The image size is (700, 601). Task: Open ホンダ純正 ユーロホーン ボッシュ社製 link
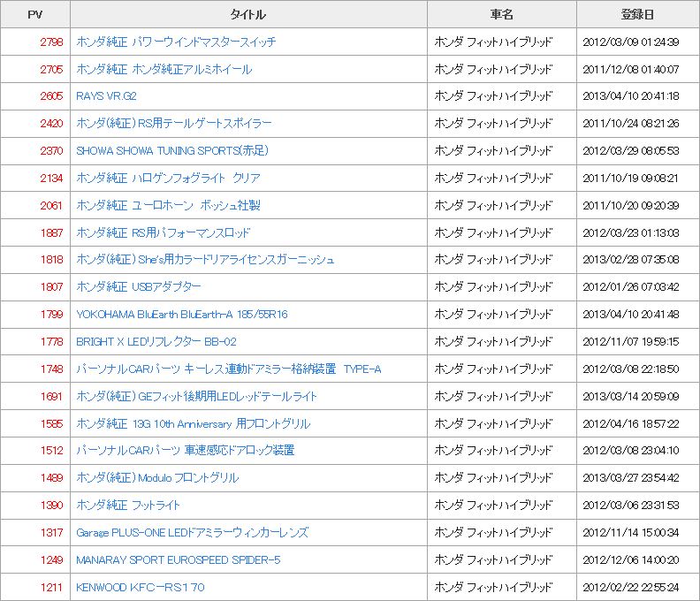(x=168, y=205)
